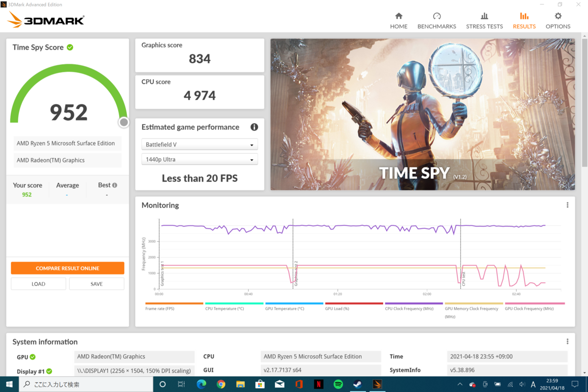Click 'AMD Radeon(TM) Graphics' under score gauge
The image size is (588, 392).
pyautogui.click(x=68, y=160)
